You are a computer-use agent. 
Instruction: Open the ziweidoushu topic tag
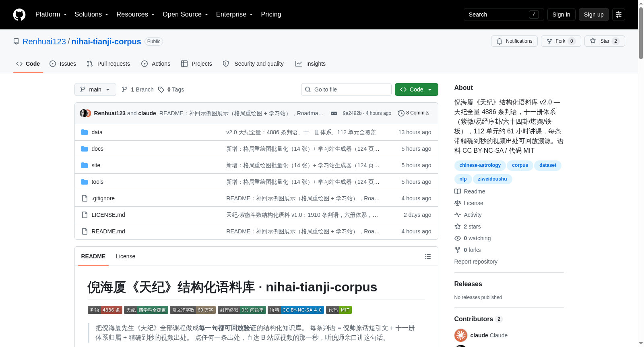pos(492,179)
